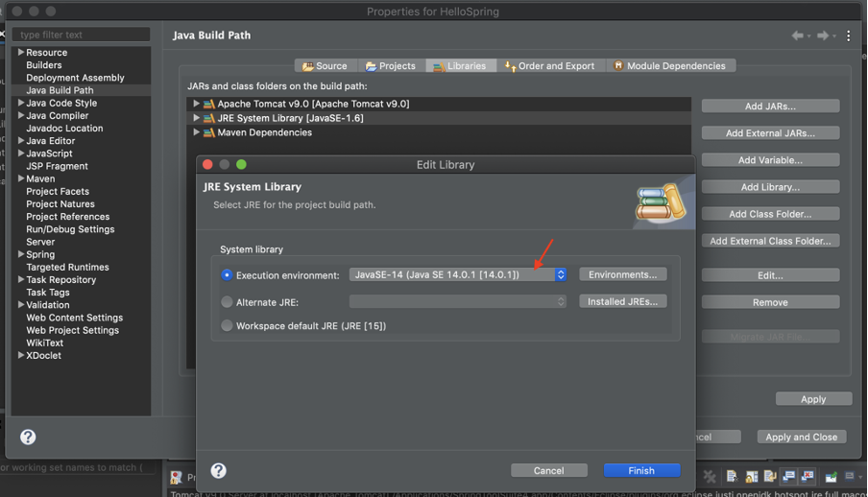Click Add External Class Folder... button
The height and width of the screenshot is (497, 868).
click(770, 241)
